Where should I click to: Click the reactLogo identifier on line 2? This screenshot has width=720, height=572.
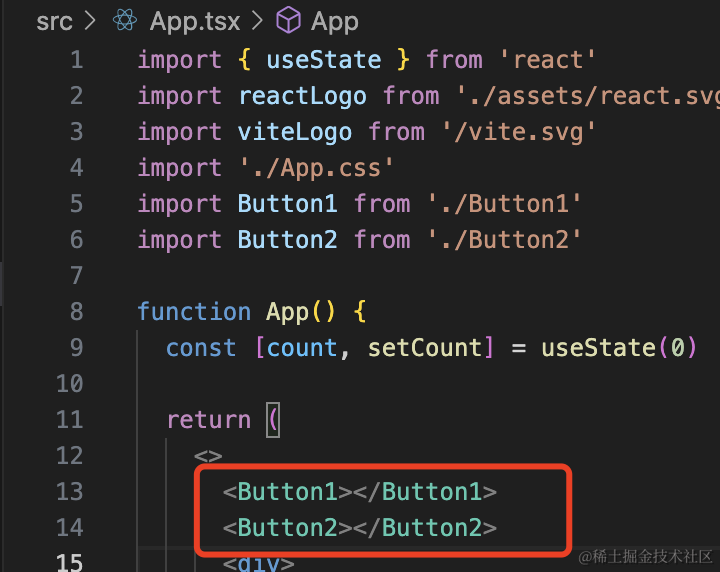[x=302, y=96]
